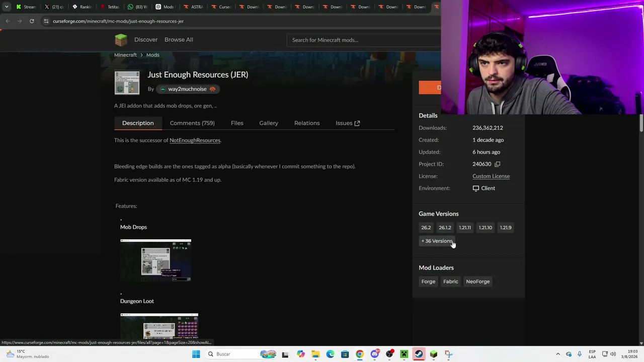Copy the Project ID 240630

pyautogui.click(x=497, y=164)
